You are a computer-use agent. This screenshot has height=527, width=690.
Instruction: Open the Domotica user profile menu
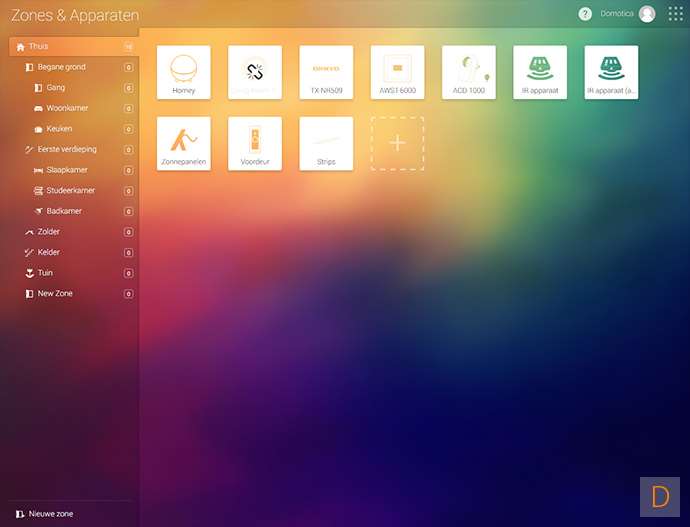[x=629, y=14]
